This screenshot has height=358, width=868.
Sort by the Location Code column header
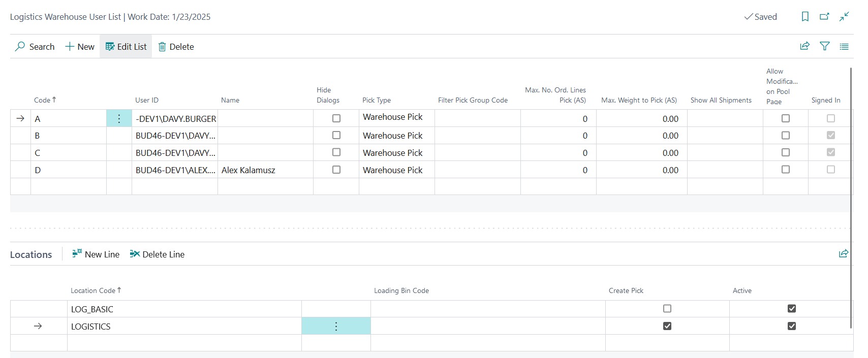pyautogui.click(x=94, y=290)
